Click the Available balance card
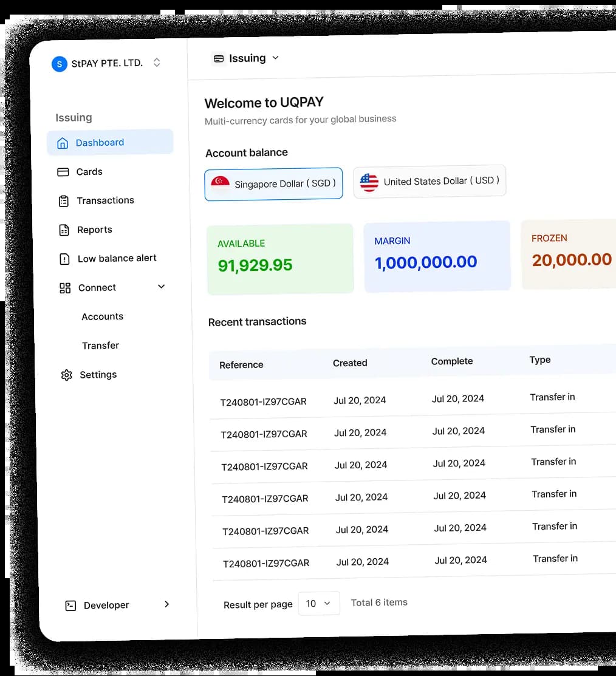This screenshot has width=616, height=676. point(280,259)
